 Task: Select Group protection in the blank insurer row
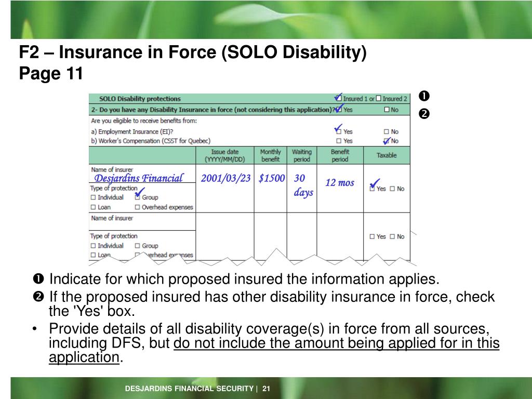click(137, 246)
